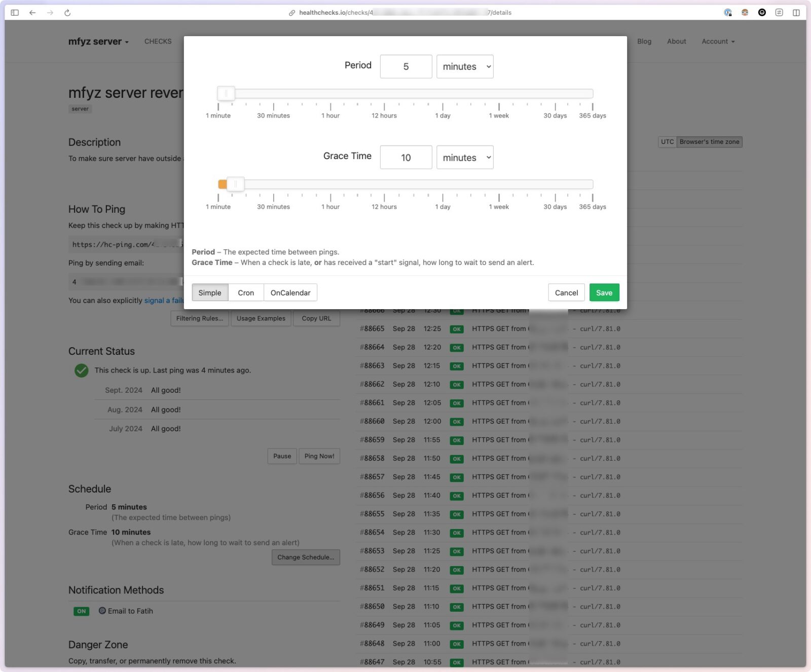Click the reader view icon in browser toolbar
The image size is (811, 672).
779,13
